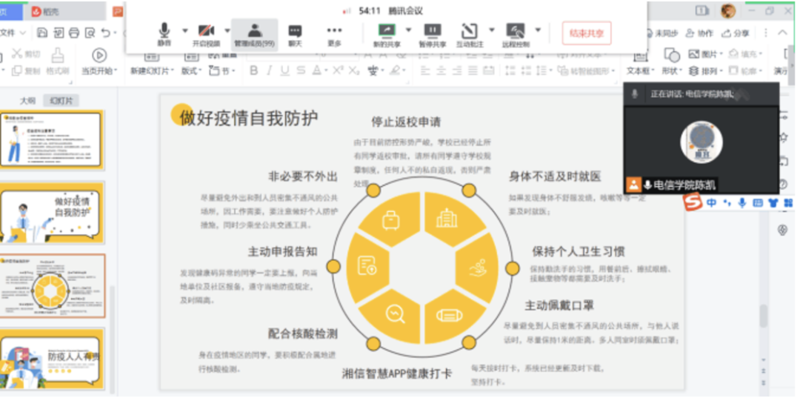Select the 格式刷 format painter
Image resolution: width=800 pixels, height=398 pixels.
pyautogui.click(x=58, y=62)
